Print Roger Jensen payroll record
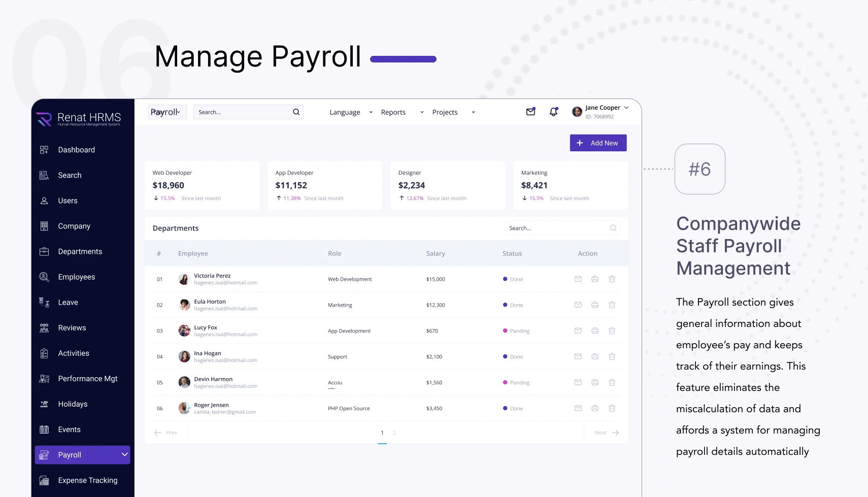The width and height of the screenshot is (868, 497). [595, 408]
